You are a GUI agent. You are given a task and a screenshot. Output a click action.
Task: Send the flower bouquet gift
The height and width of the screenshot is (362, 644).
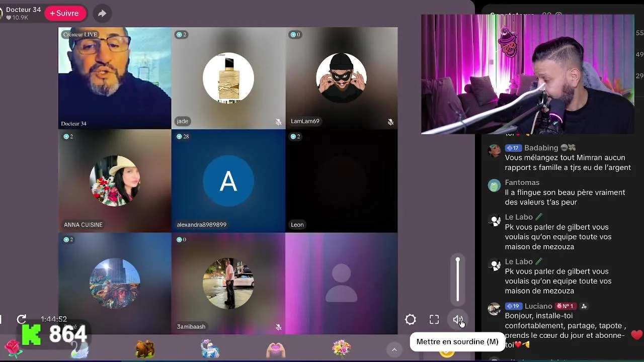click(341, 348)
